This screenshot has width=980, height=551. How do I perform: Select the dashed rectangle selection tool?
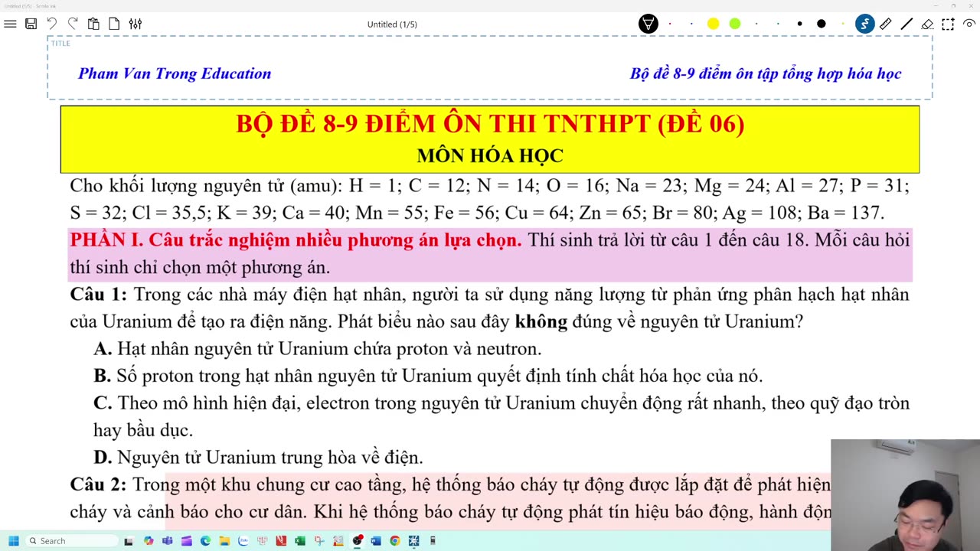[949, 24]
